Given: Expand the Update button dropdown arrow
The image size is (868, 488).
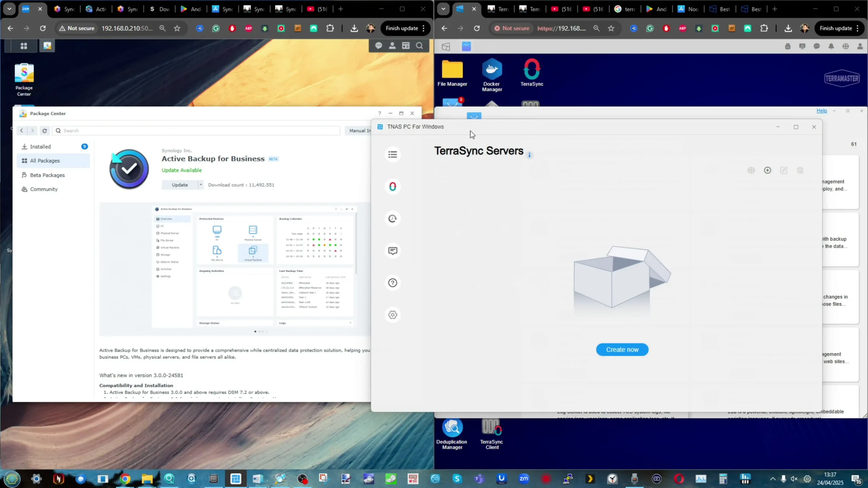Looking at the screenshot, I should (201, 185).
